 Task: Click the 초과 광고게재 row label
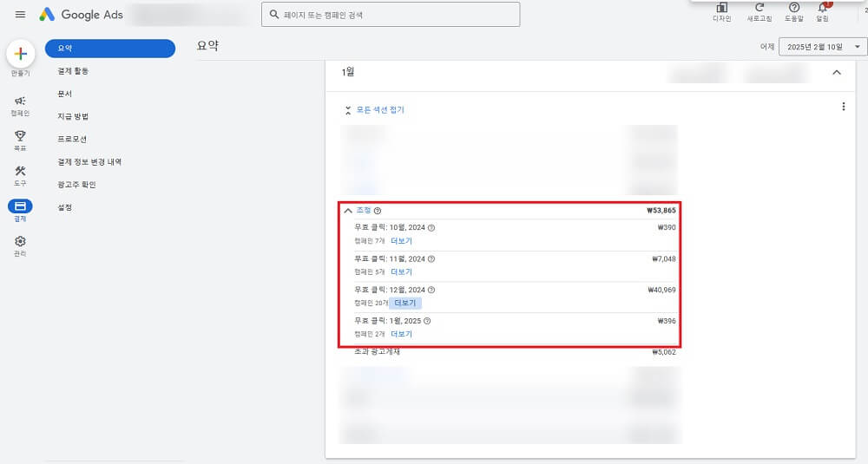click(377, 351)
